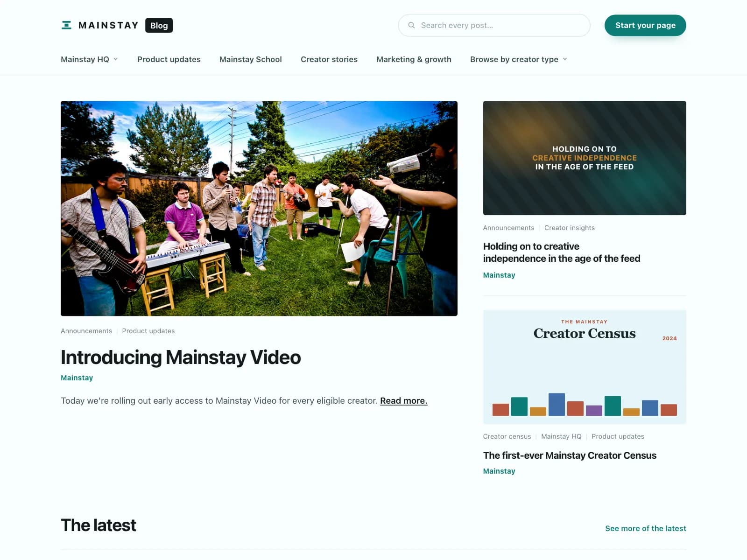Expand the Mainstay HQ menu chevron

[x=116, y=59]
